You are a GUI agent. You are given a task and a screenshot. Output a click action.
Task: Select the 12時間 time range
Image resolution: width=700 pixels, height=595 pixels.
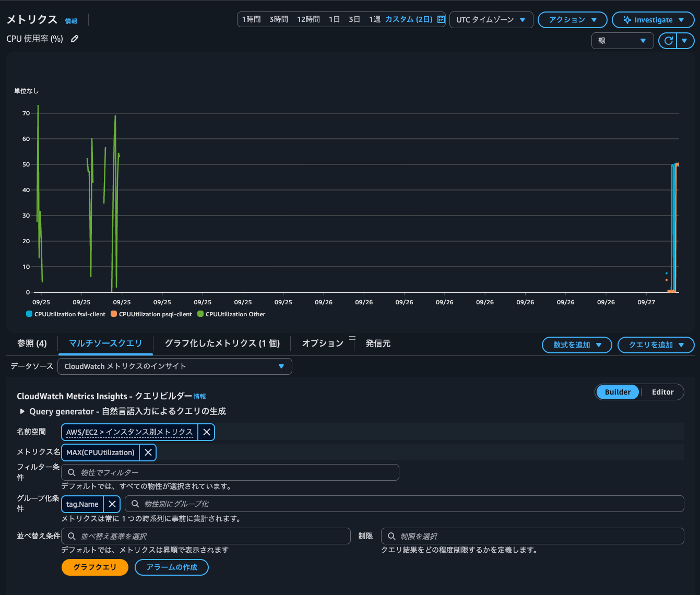309,19
